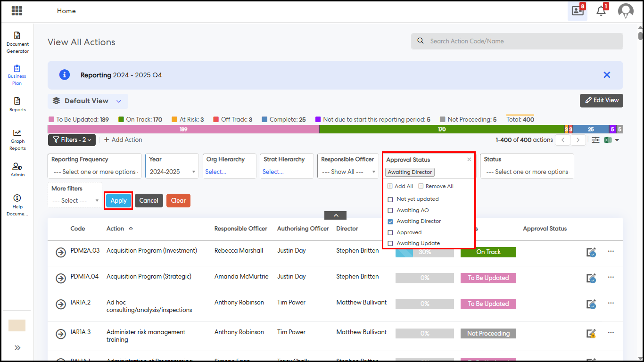
Task: Click the Search Action Code/Name field
Action: 517,41
